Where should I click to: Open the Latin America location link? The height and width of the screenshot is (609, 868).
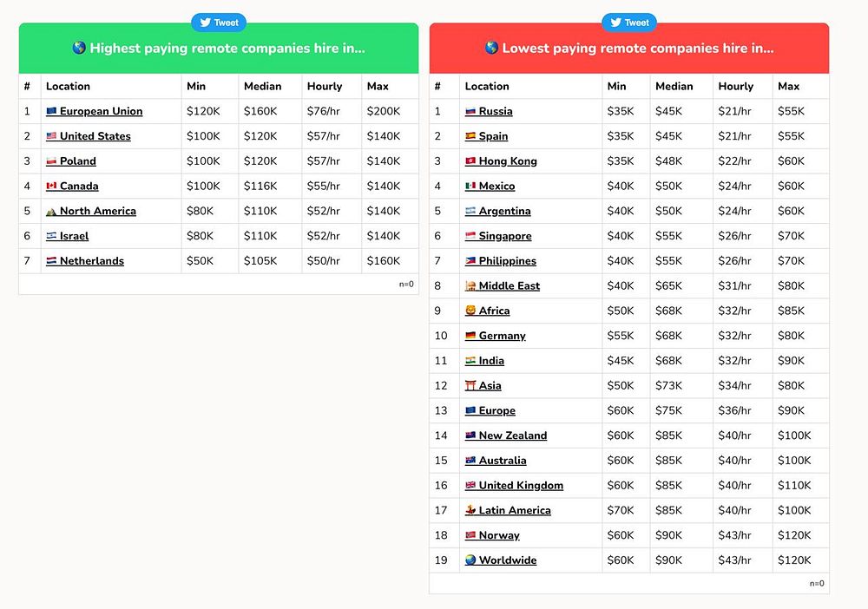515,510
